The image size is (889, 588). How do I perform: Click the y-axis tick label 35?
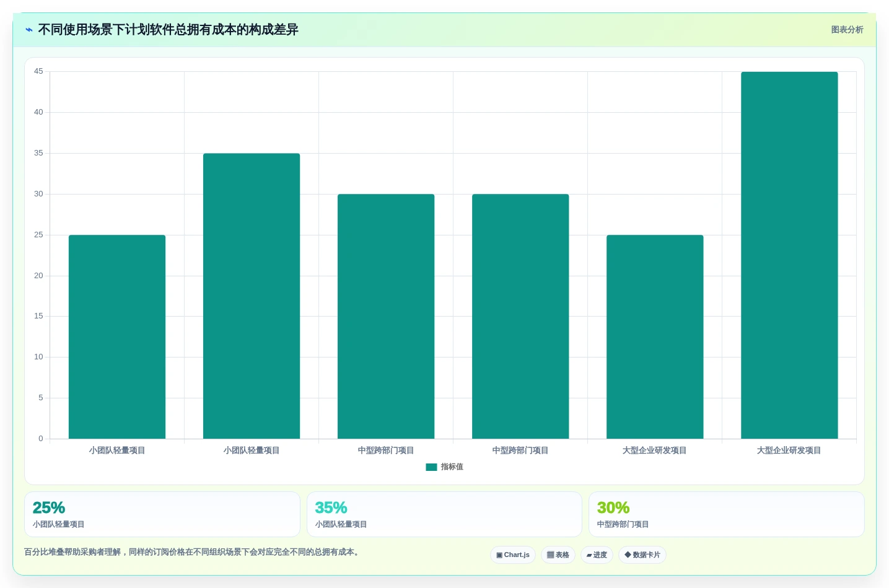(x=38, y=153)
